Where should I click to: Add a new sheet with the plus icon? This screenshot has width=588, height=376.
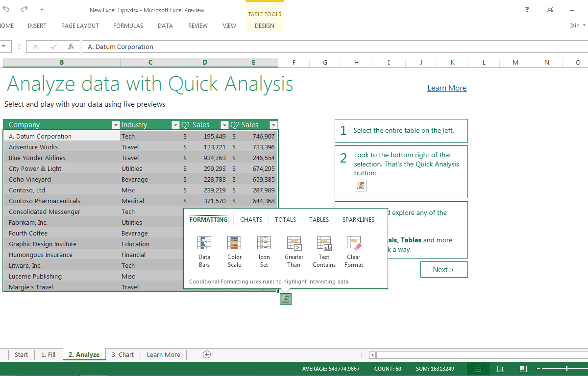207,354
